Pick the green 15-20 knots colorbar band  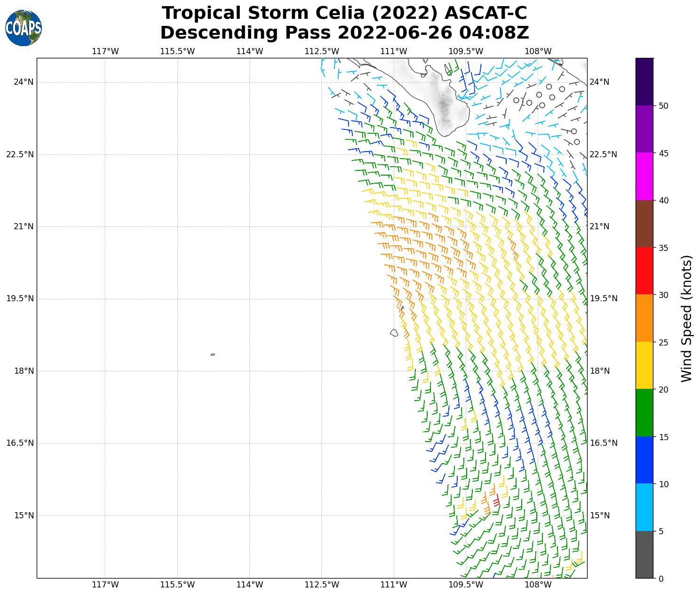(x=644, y=412)
